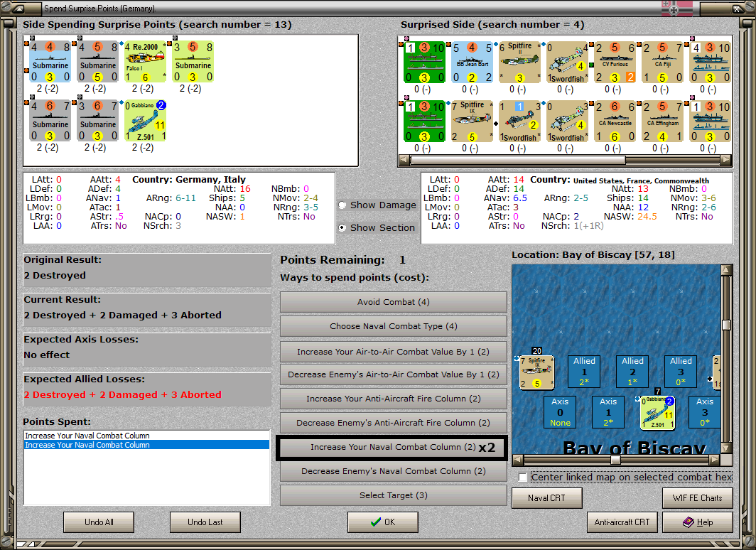The image size is (756, 550).
Task: Select the top-row Swordfish counter
Action: pos(568,63)
